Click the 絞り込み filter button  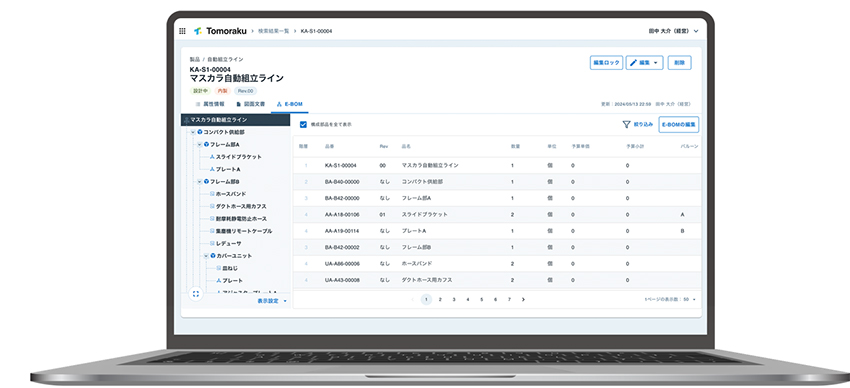[638, 125]
